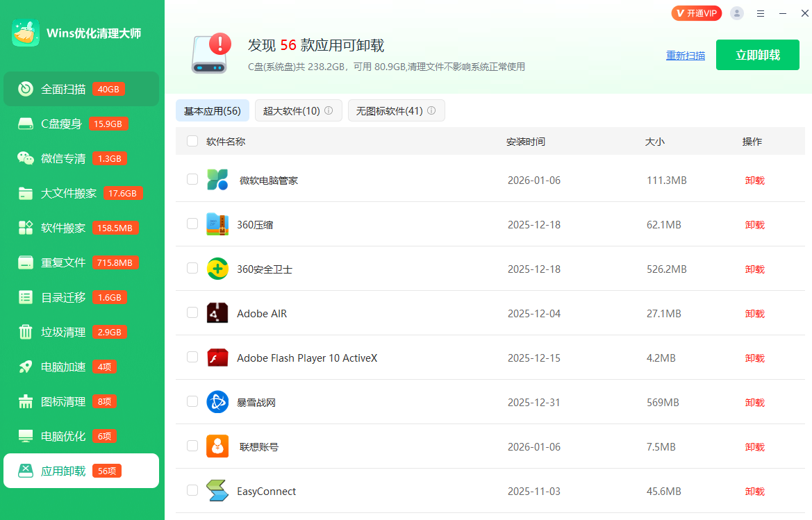The width and height of the screenshot is (812, 520).
Task: Click the 开通VIP badge
Action: [x=697, y=13]
